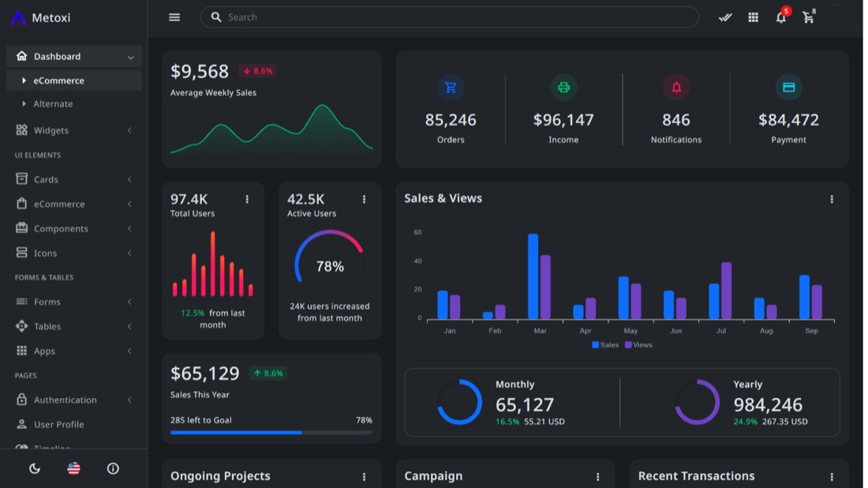This screenshot has height=488, width=868.
Task: Open the hamburger menu in the top bar
Action: click(x=174, y=17)
